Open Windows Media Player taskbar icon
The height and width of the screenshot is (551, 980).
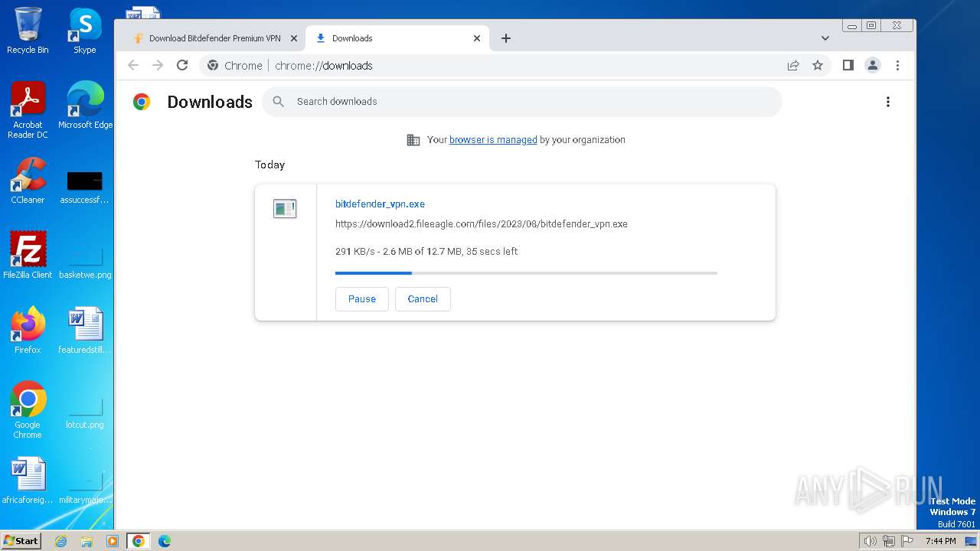click(113, 541)
